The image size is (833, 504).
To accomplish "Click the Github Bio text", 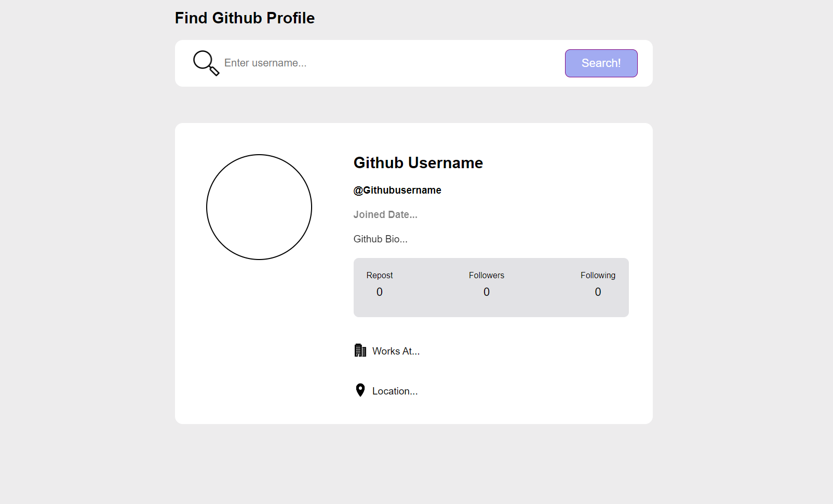I will pos(380,239).
